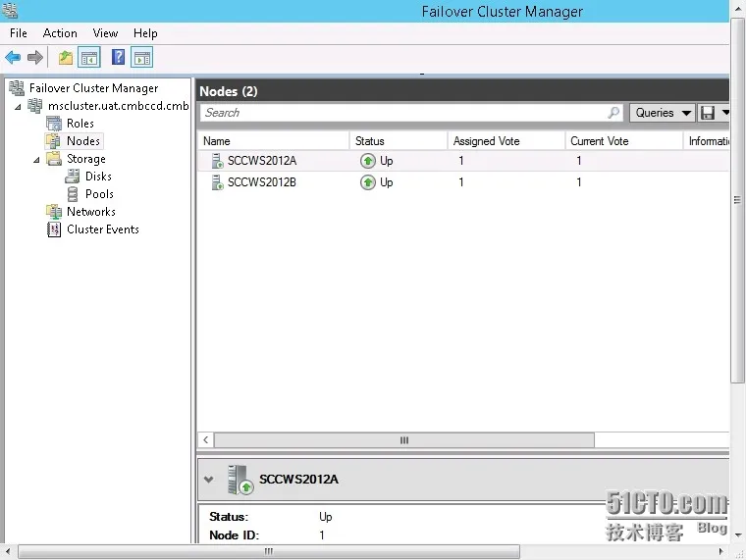Click the right vertical scrollbar thumb

click(x=737, y=200)
